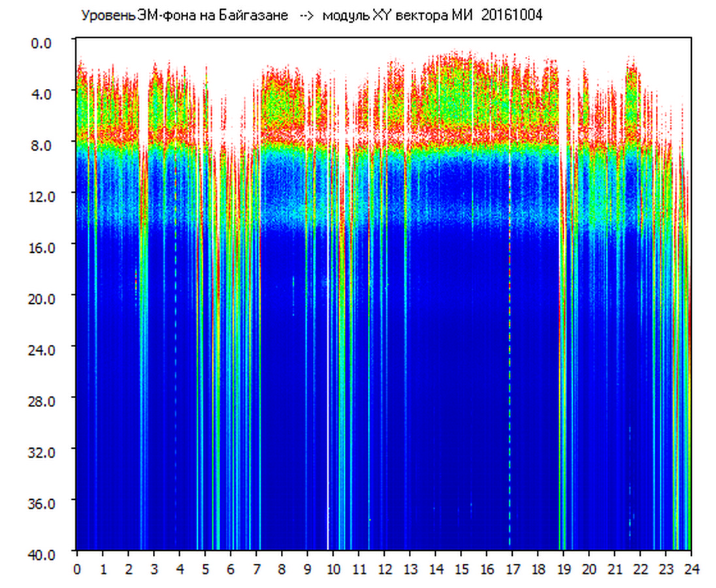The width and height of the screenshot is (716, 588).
Task: Select hour 3 on the horizontal axis
Action: point(154,569)
